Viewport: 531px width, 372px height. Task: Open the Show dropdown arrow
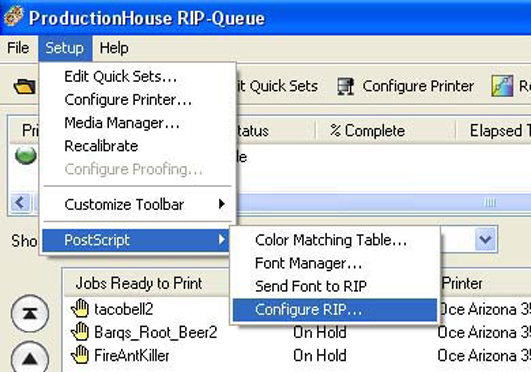[x=486, y=239]
